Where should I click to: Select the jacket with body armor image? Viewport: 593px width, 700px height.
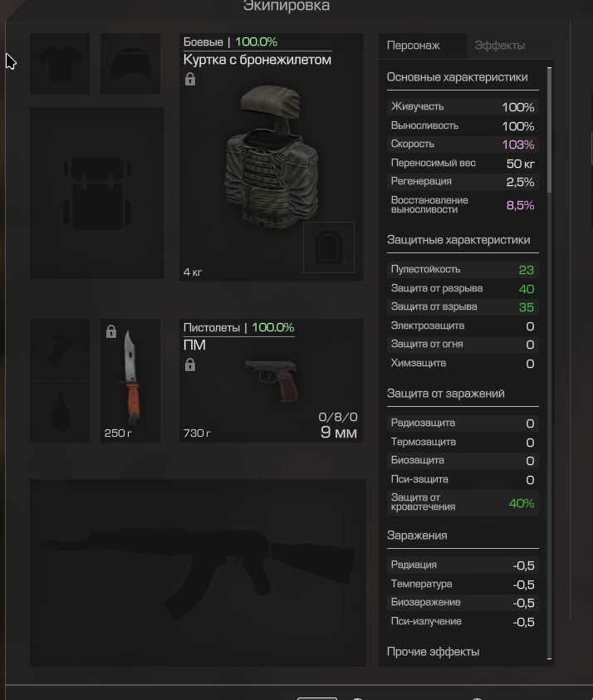tap(272, 156)
